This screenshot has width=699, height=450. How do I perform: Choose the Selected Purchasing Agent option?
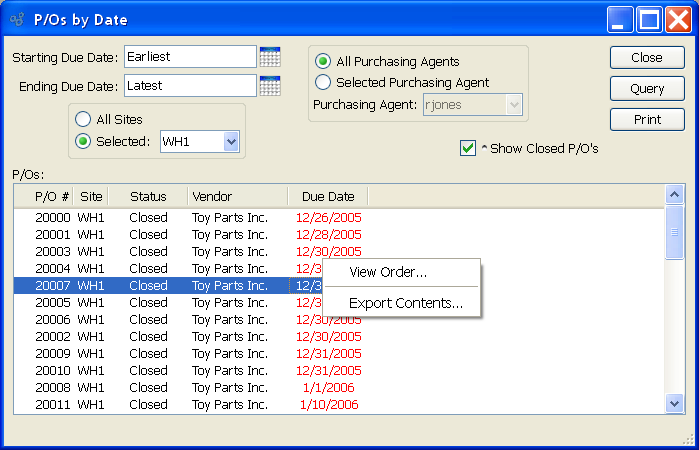tap(323, 82)
